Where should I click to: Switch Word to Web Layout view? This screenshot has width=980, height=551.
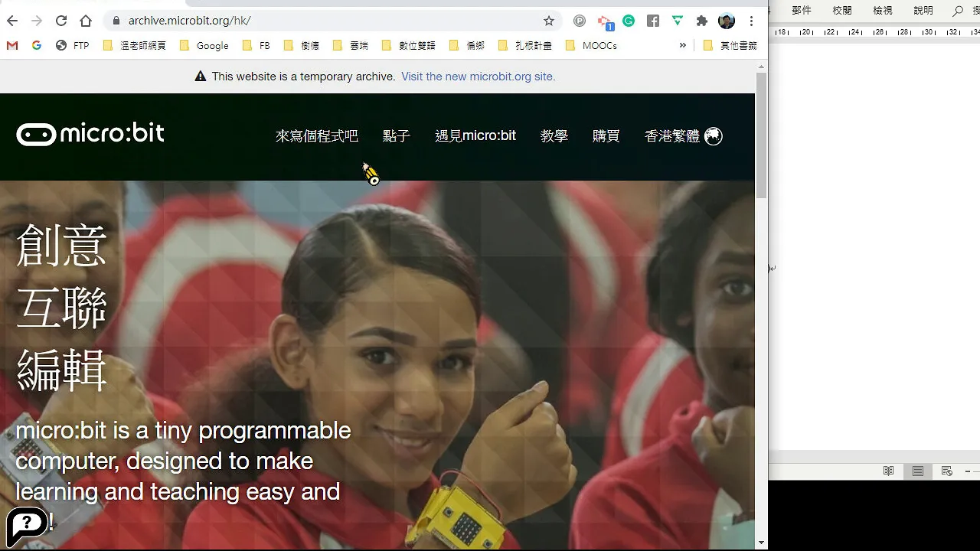(x=946, y=471)
